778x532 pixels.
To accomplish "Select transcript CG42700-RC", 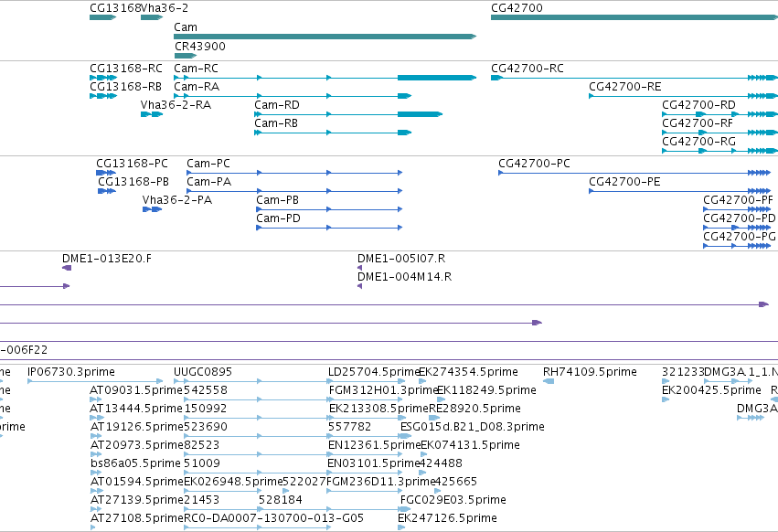I will click(x=634, y=78).
